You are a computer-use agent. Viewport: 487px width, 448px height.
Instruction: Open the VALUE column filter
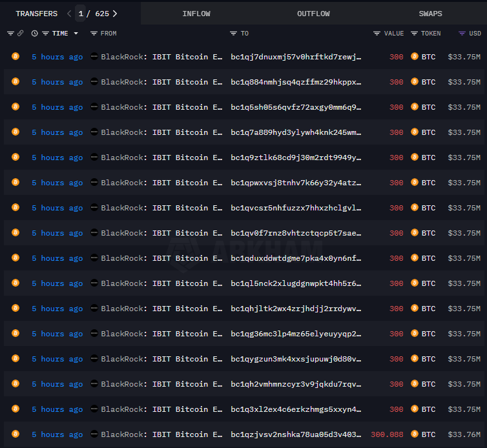[x=377, y=33]
